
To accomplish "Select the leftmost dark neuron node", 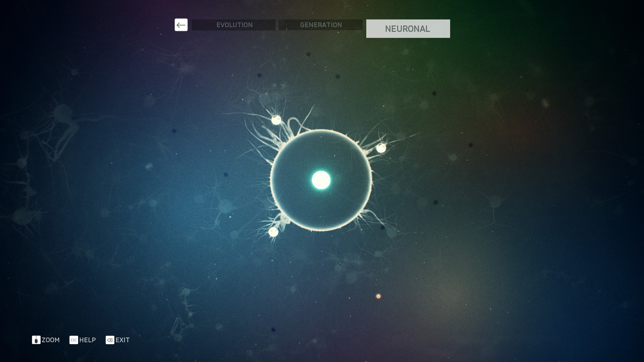I will [x=174, y=131].
